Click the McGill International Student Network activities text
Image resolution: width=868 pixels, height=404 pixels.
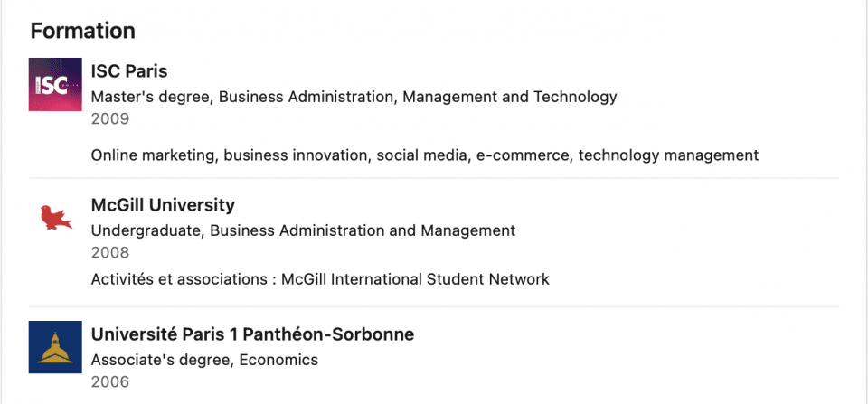tap(415, 279)
